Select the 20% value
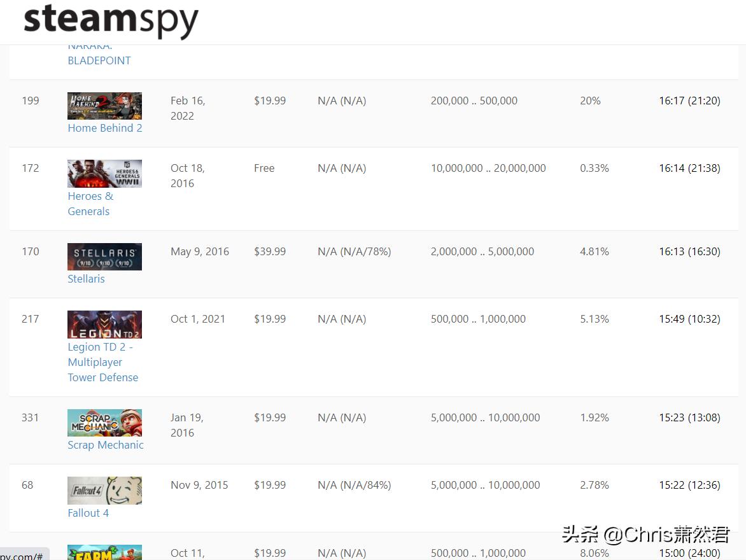746x560 pixels. tap(590, 101)
